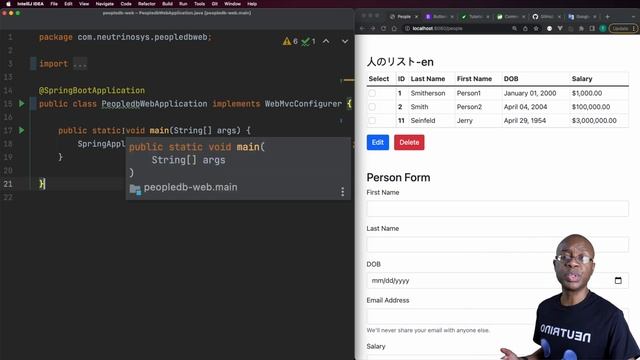
Task: Click the peopledb-web.main module label
Action: (190, 187)
